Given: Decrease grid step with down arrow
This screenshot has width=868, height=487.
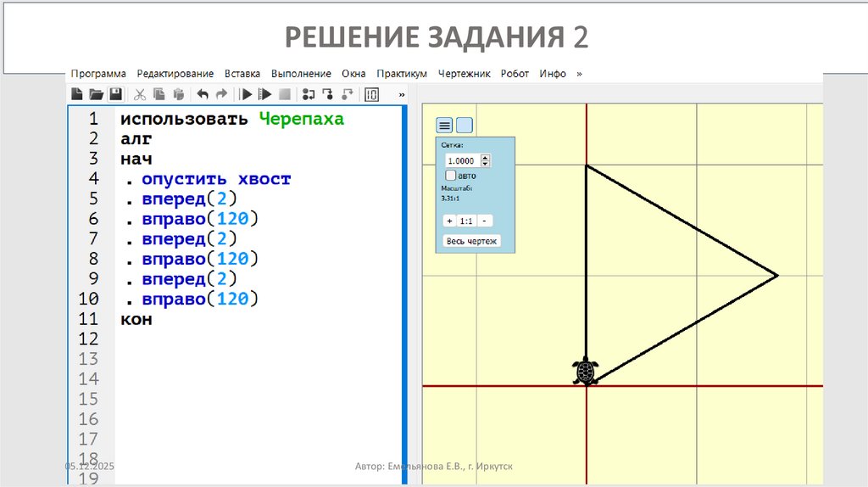Looking at the screenshot, I should pos(486,164).
